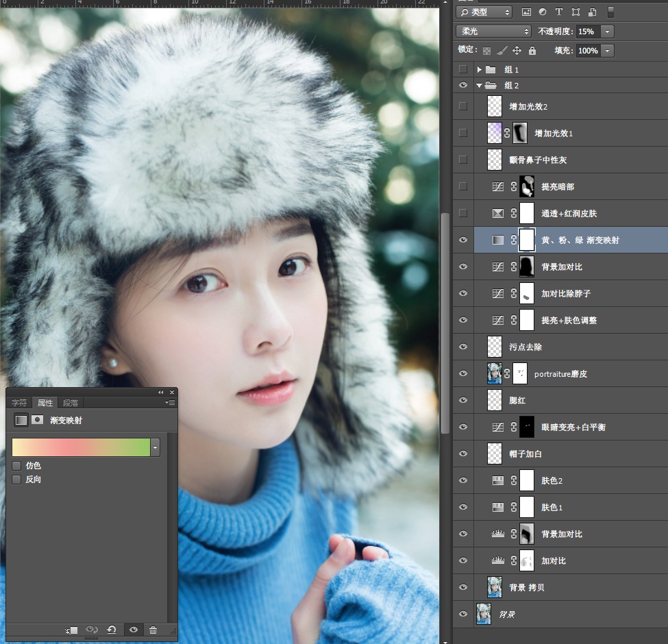The height and width of the screenshot is (644, 668).
Task: Filter layers by shape layer icon
Action: click(x=576, y=12)
